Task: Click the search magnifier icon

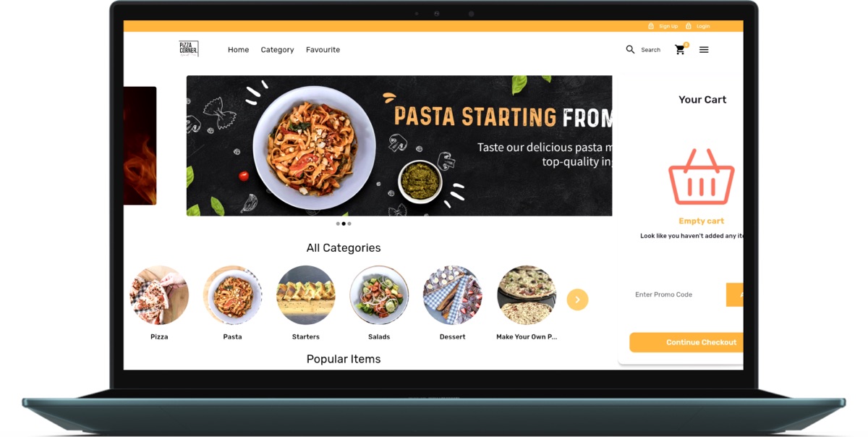Action: click(630, 50)
